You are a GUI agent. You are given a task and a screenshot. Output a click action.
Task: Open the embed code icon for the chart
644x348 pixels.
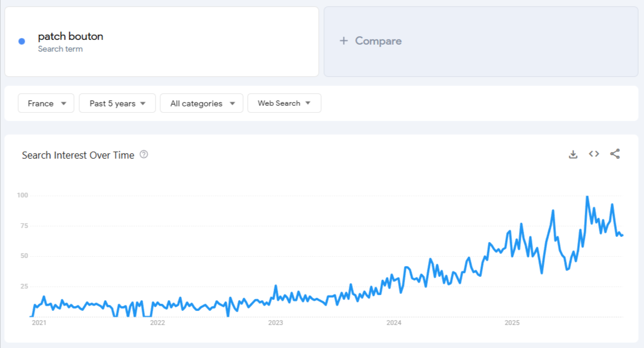click(594, 154)
